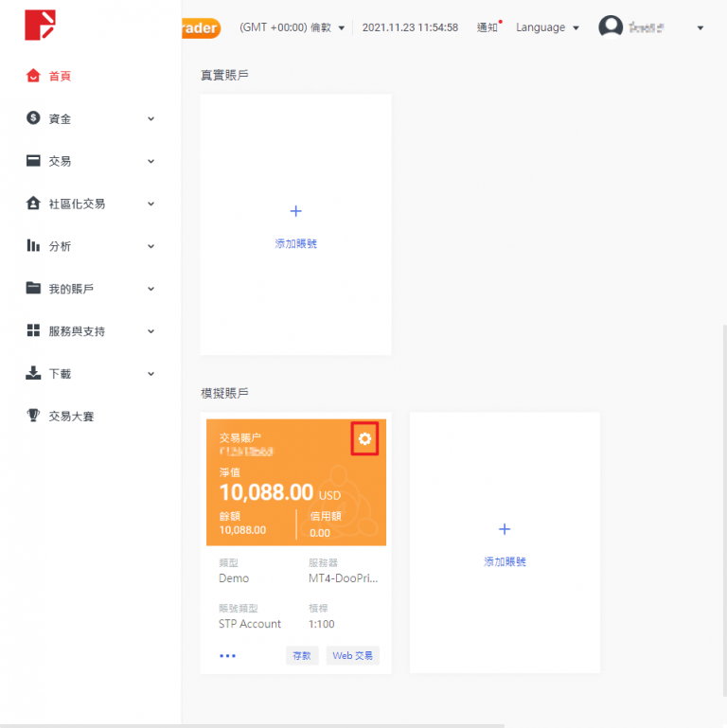Add a real account via 添加賬號
This screenshot has width=727, height=728.
[295, 225]
